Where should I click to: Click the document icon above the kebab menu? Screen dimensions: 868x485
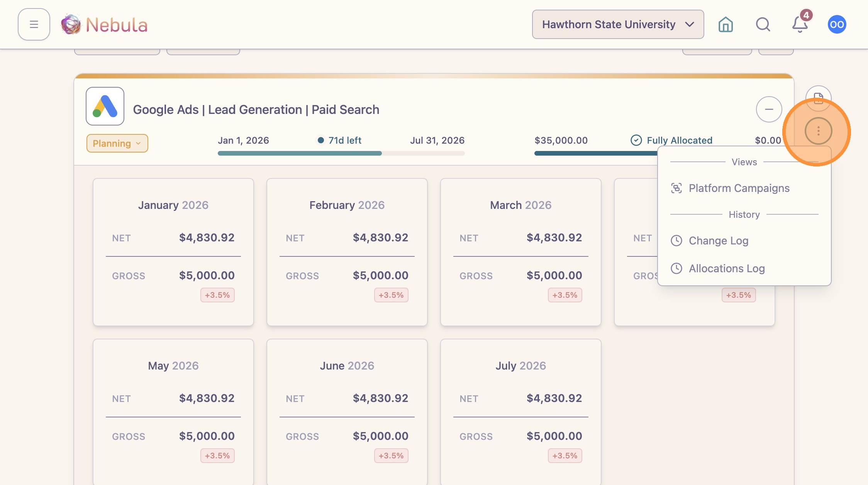pos(818,98)
